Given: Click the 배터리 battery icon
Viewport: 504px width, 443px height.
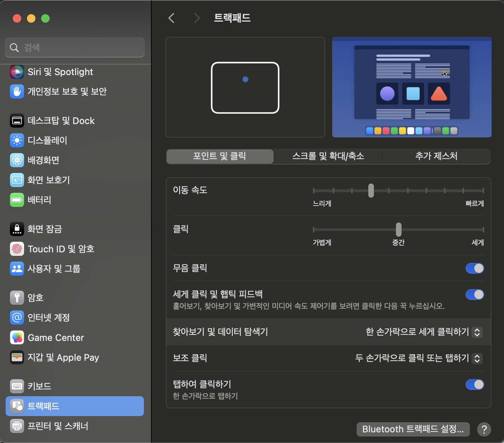Looking at the screenshot, I should (17, 200).
